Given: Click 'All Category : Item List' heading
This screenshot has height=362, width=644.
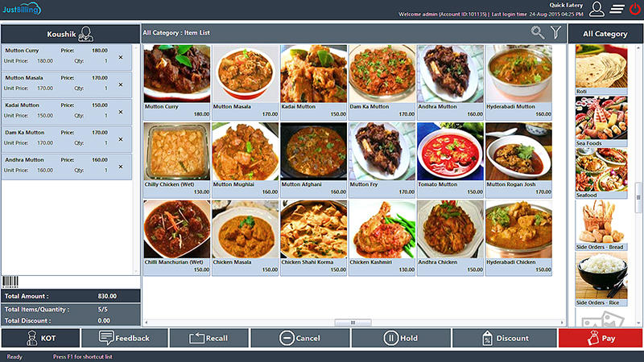Looking at the screenshot, I should [x=176, y=32].
